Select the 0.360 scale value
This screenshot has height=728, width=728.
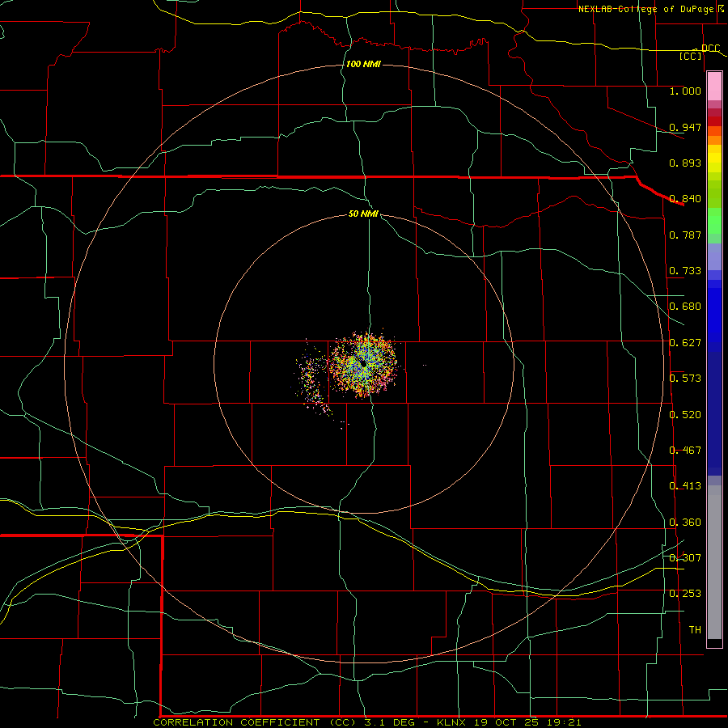point(685,523)
